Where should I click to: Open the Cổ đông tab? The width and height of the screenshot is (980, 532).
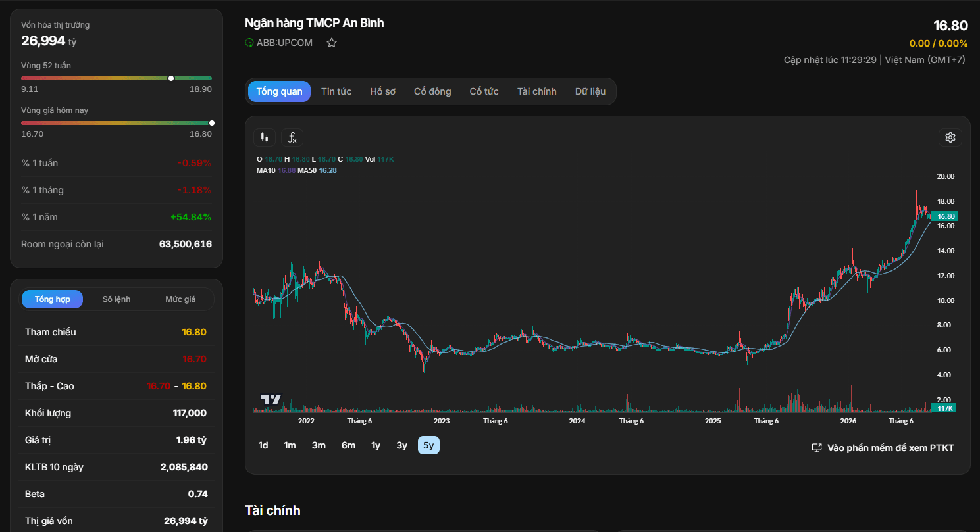432,91
